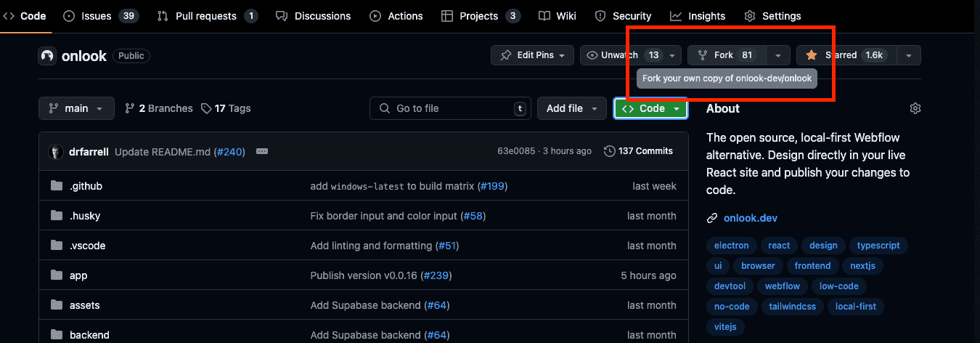Screen dimensions: 980x343
Task: Expand the Fork options dropdown arrow
Action: [778, 55]
